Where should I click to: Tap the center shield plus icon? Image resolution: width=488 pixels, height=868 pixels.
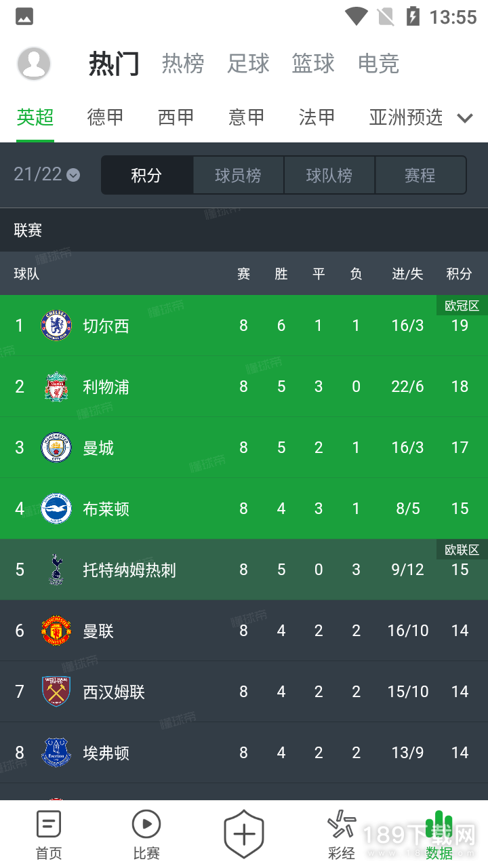[244, 833]
